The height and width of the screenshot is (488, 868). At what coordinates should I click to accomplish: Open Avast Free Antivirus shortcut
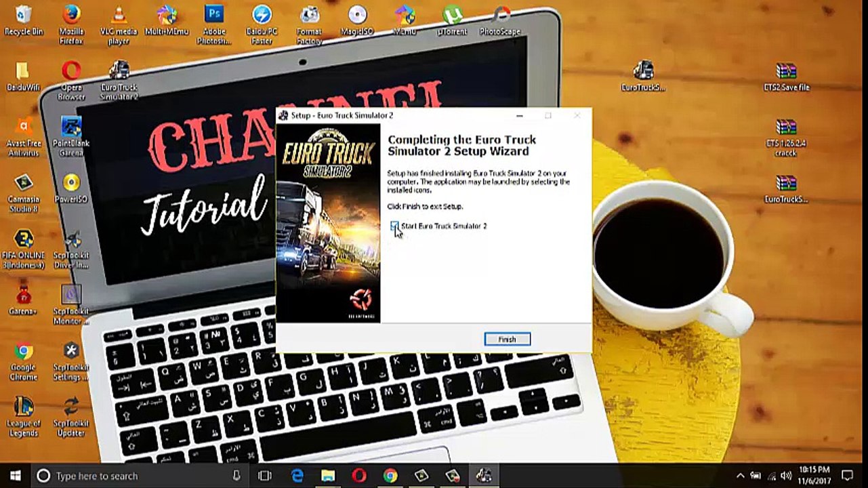pos(24,136)
